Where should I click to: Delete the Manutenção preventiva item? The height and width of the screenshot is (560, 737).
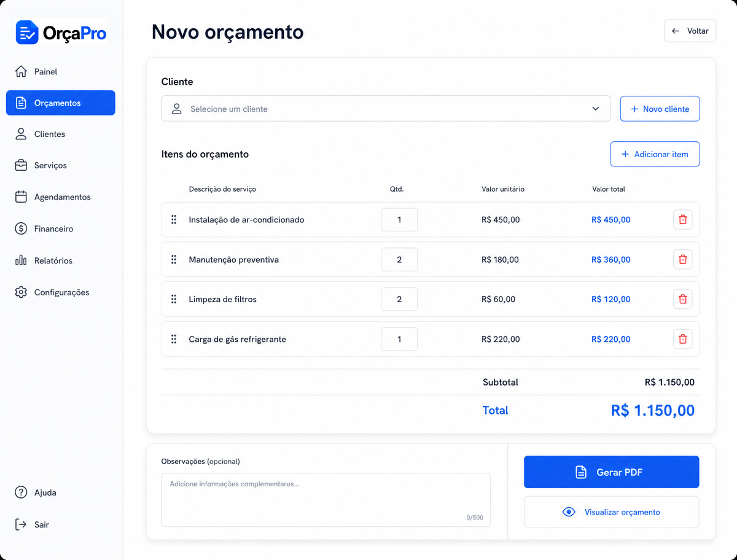(682, 260)
